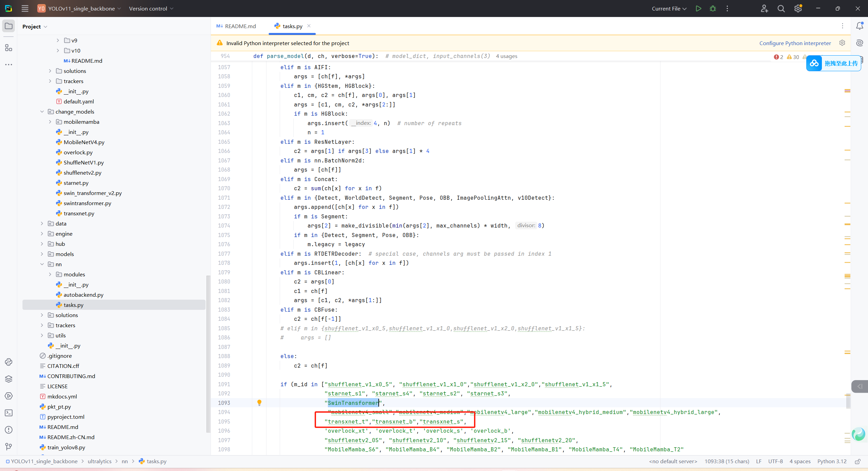Open the Version control dropdown
This screenshot has width=868, height=471.
pyautogui.click(x=151, y=8)
